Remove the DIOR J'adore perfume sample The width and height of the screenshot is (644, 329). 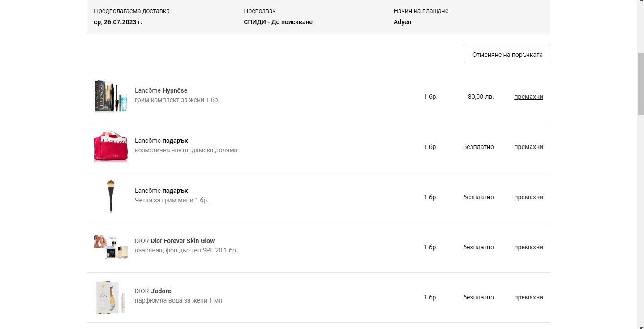coord(528,297)
